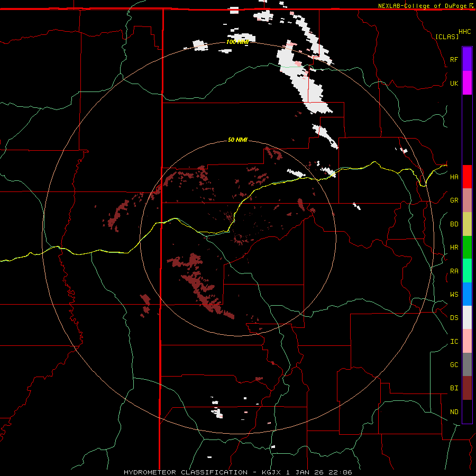
Task: Click the WS legend label
Action: 454,294
